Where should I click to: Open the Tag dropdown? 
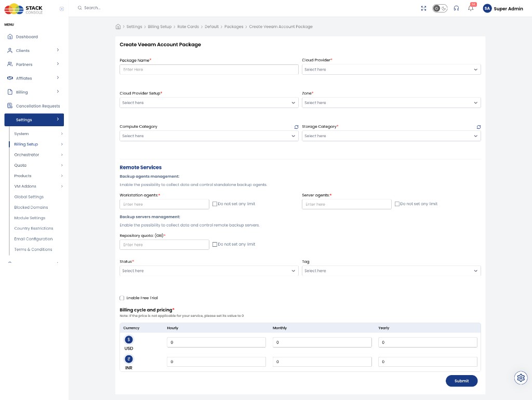(391, 271)
